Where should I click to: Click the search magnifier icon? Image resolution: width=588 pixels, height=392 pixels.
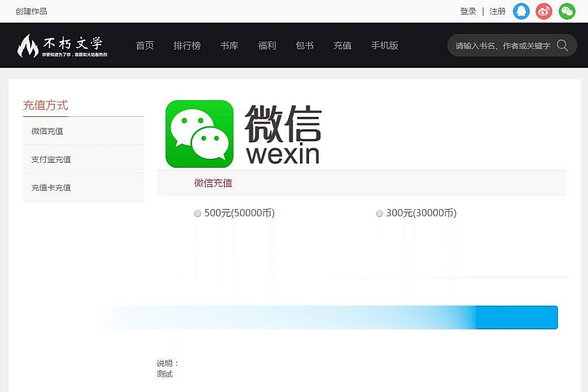click(562, 45)
